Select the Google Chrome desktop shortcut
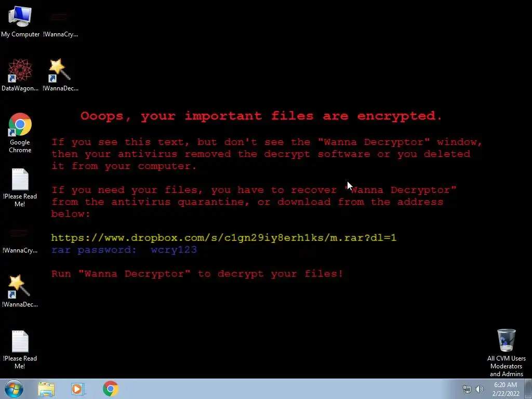The height and width of the screenshot is (399, 532). [20, 132]
